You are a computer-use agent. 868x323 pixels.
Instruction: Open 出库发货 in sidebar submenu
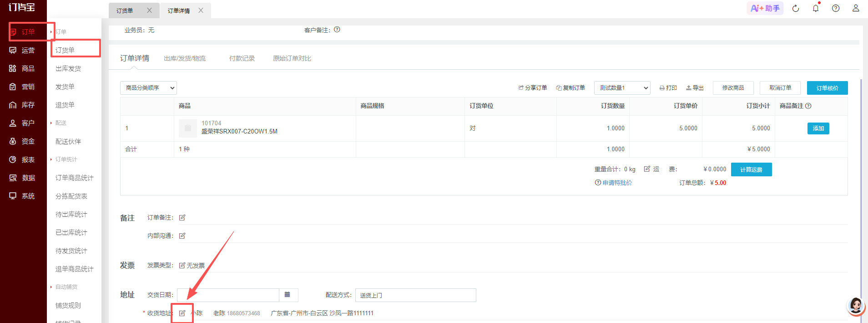point(68,68)
